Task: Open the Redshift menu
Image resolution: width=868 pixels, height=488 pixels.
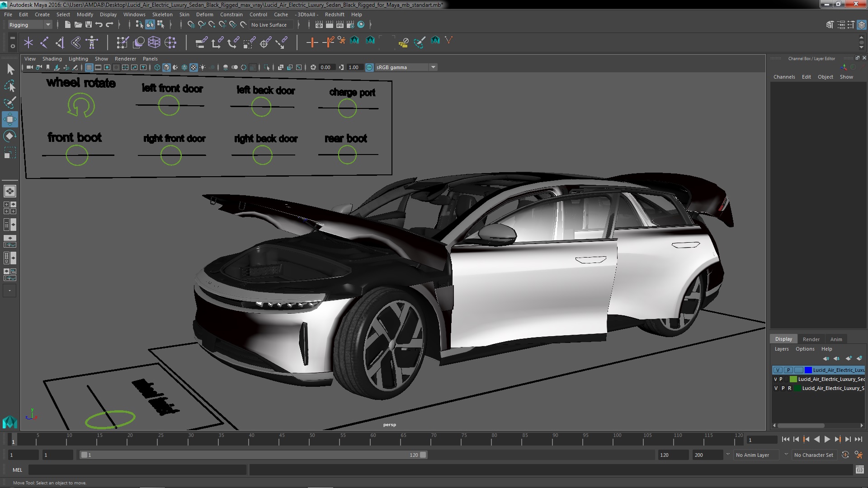Action: click(335, 14)
